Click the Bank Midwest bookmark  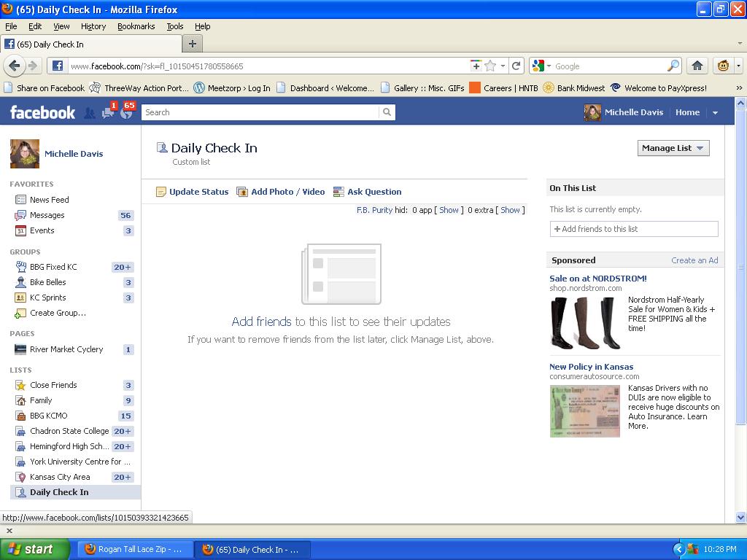573,88
